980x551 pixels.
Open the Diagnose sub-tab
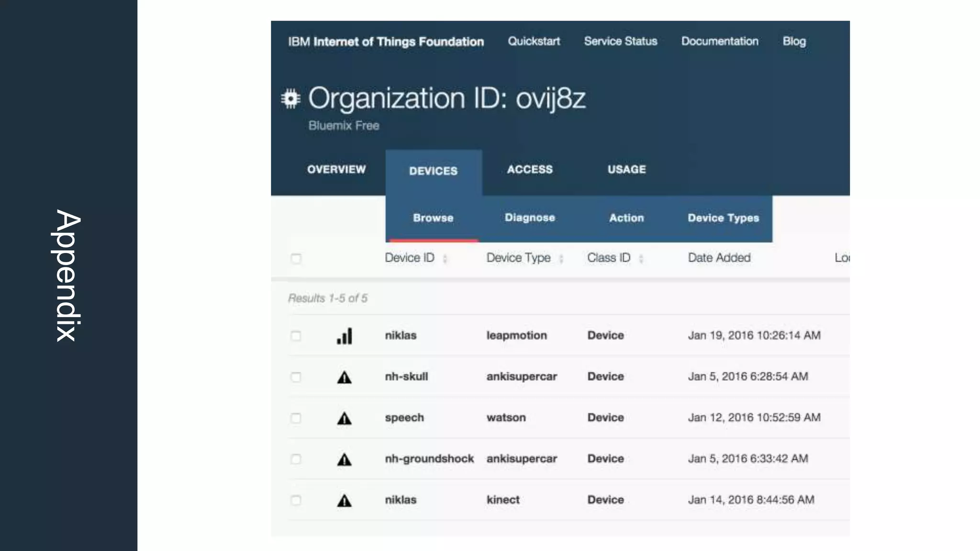pyautogui.click(x=530, y=218)
